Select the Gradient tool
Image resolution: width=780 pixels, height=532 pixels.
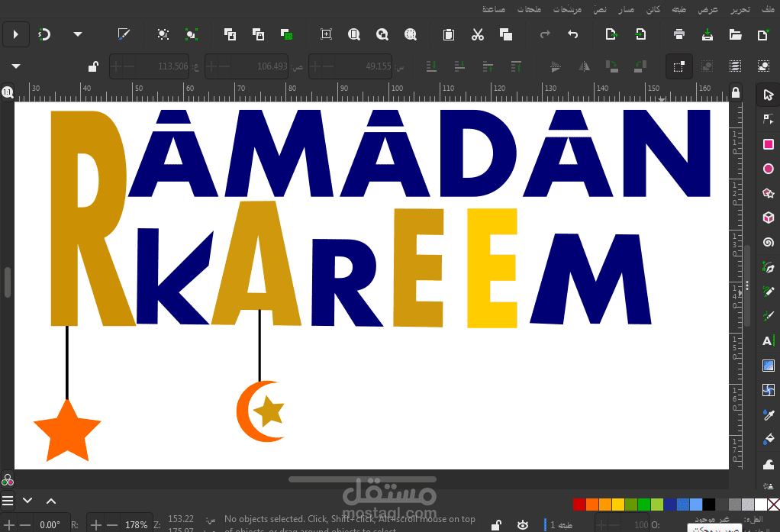pyautogui.click(x=768, y=366)
